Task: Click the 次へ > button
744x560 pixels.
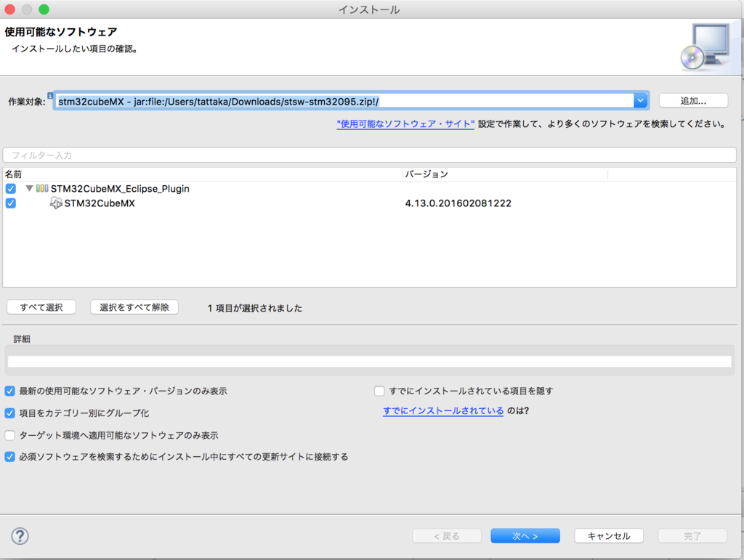Action: [x=525, y=536]
